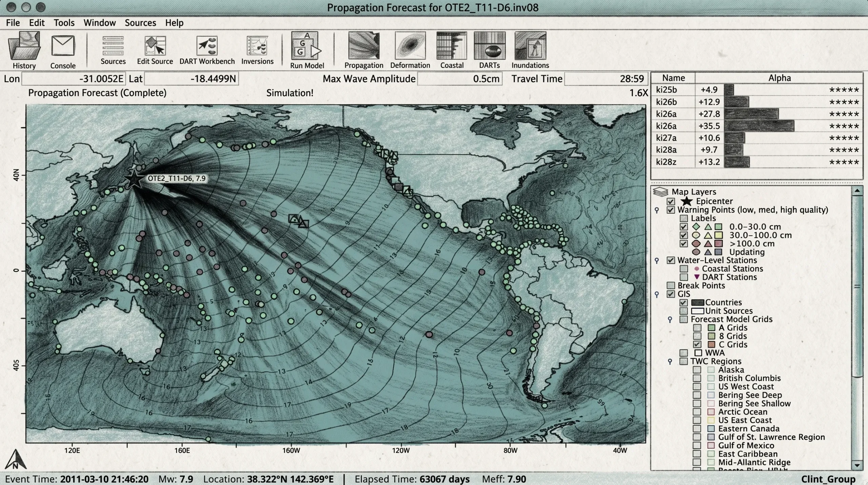Open the DARTs toolbar icon

[490, 46]
